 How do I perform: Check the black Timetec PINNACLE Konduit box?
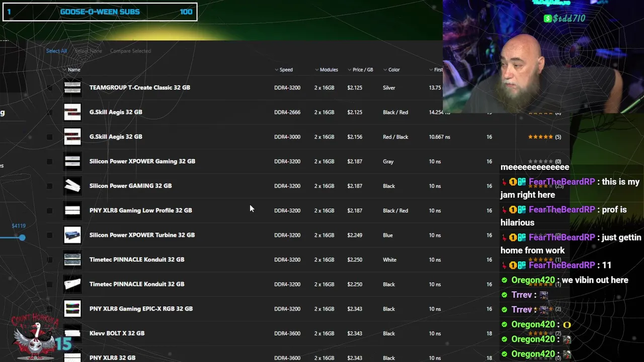pos(49,284)
